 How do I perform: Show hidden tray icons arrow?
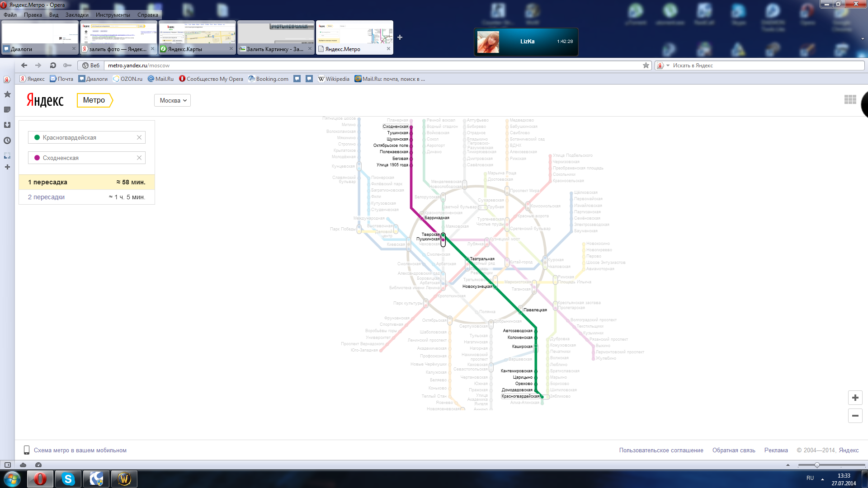pos(822,479)
